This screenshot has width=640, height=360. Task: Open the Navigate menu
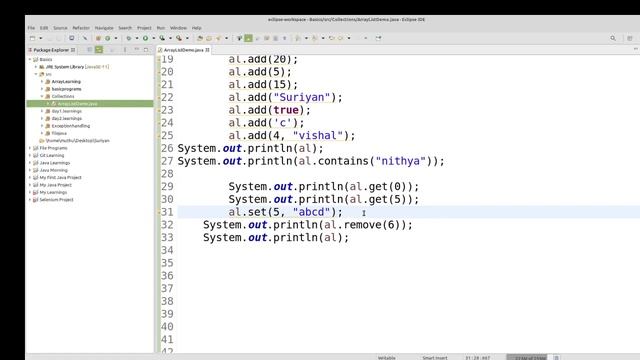click(x=104, y=28)
